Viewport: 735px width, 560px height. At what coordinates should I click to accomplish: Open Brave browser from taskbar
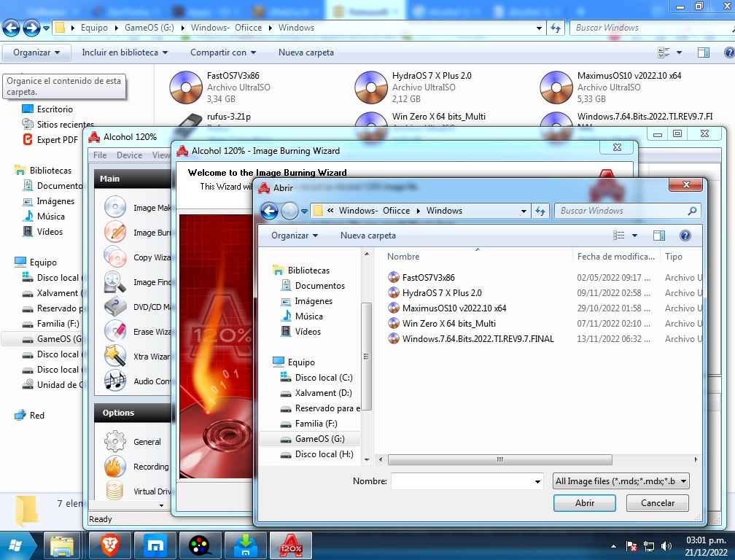pos(110,545)
